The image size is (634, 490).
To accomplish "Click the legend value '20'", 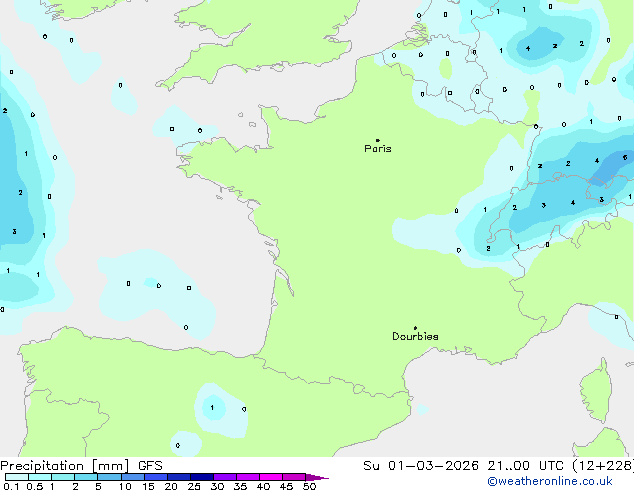I will [171, 486].
